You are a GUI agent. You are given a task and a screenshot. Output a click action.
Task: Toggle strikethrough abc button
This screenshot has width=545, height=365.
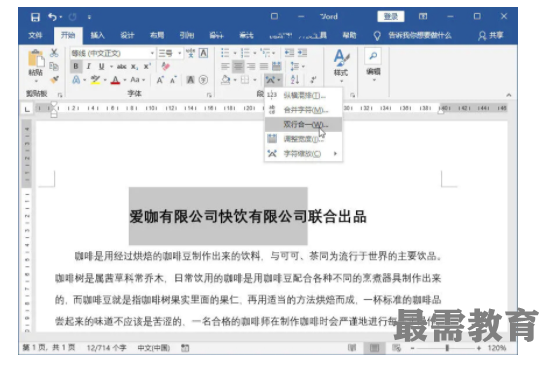tap(121, 66)
